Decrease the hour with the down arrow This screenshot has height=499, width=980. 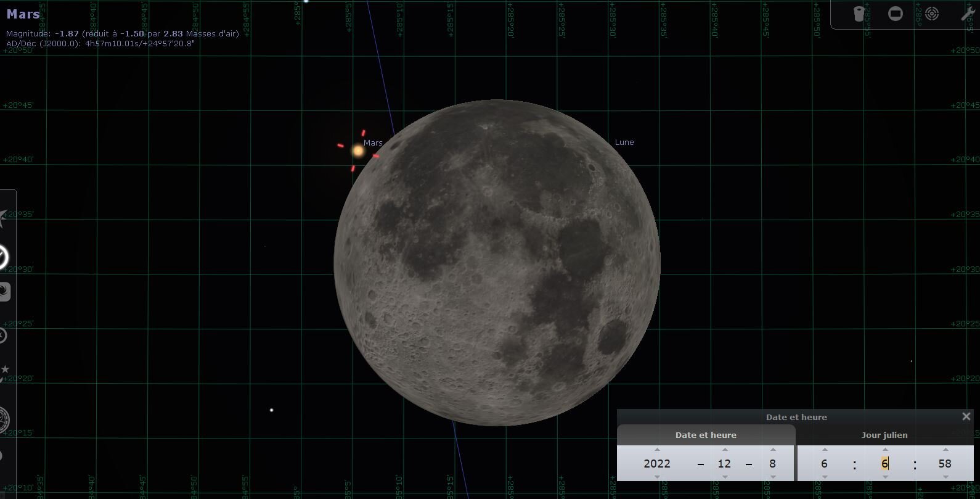[824, 477]
